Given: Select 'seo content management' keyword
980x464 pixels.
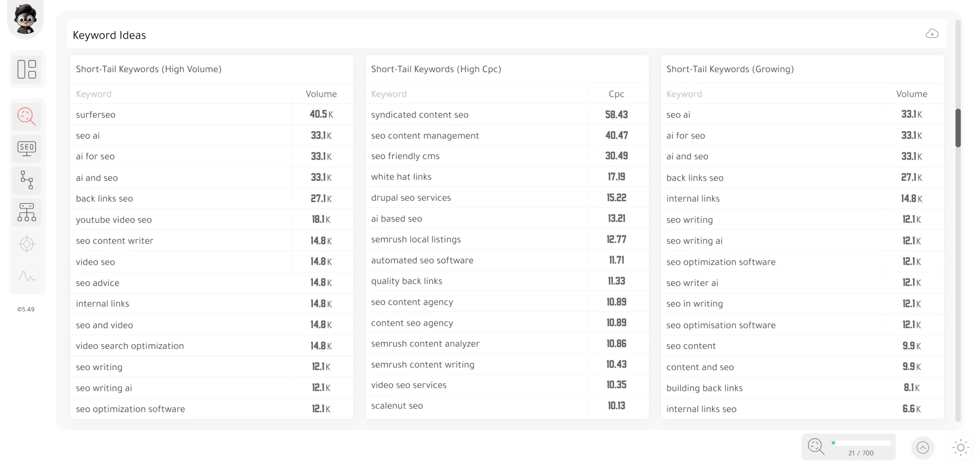Looking at the screenshot, I should point(425,136).
